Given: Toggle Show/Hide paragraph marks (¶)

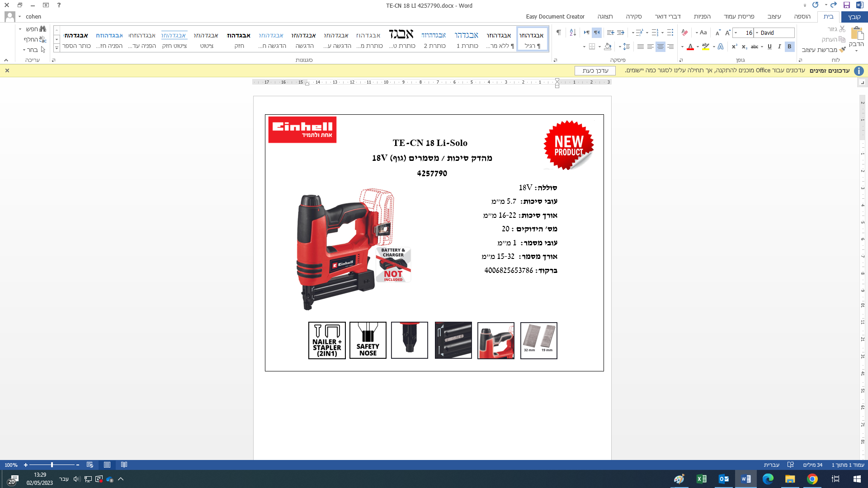Looking at the screenshot, I should pos(559,33).
